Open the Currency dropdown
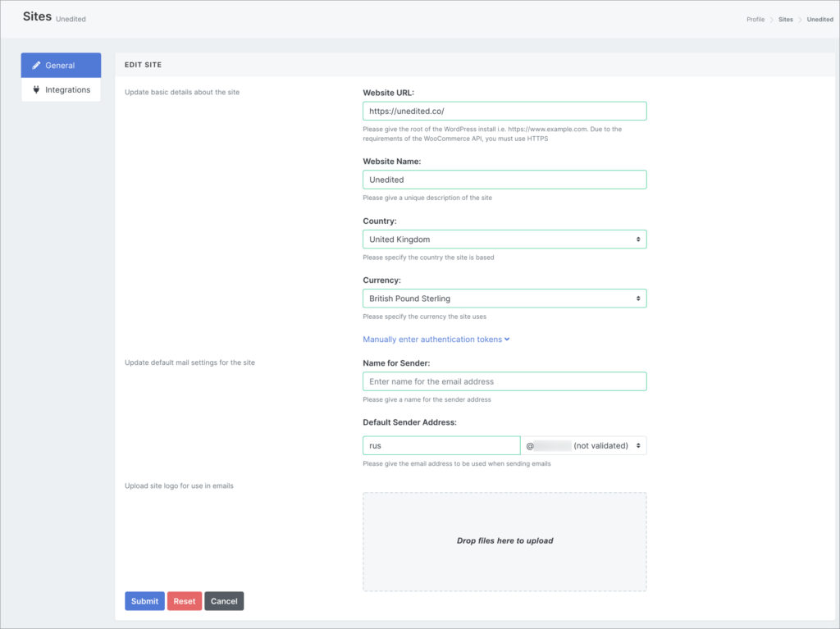This screenshot has width=840, height=629. pos(504,299)
